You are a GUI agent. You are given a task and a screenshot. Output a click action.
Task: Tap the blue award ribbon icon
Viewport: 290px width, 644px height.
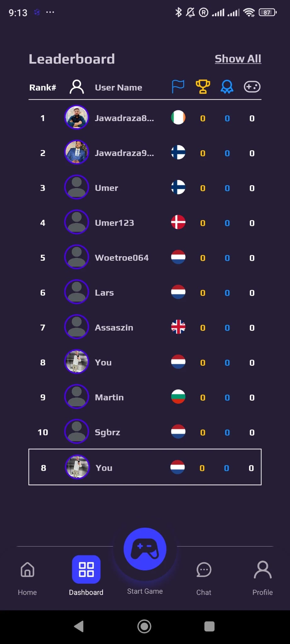point(227,87)
